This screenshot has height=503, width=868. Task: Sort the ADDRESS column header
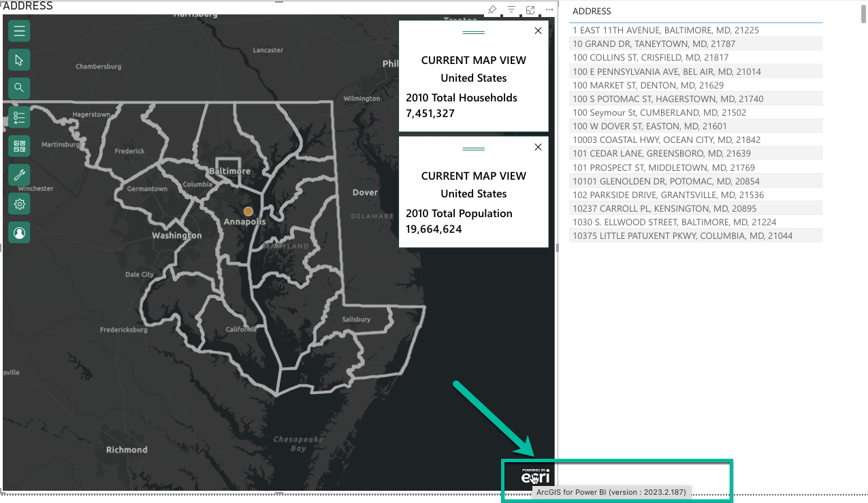[590, 11]
